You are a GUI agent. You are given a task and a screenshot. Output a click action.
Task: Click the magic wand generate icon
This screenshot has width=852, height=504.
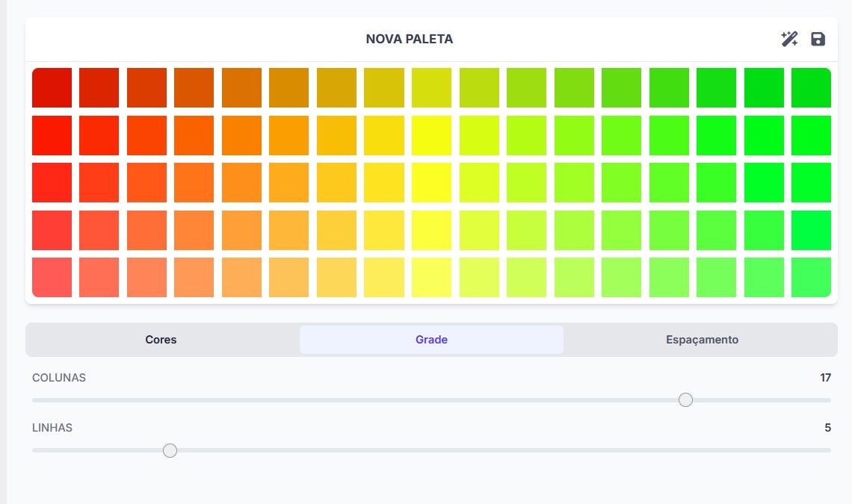[x=789, y=39]
